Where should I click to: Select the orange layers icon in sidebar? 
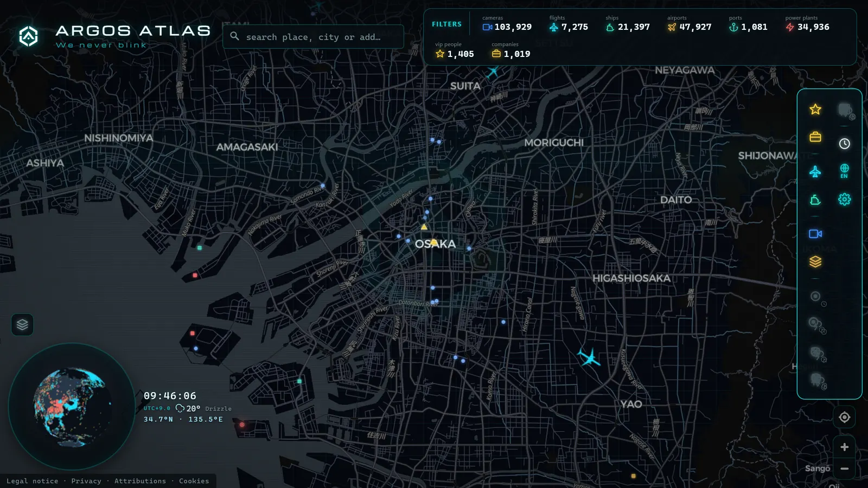pos(815,262)
